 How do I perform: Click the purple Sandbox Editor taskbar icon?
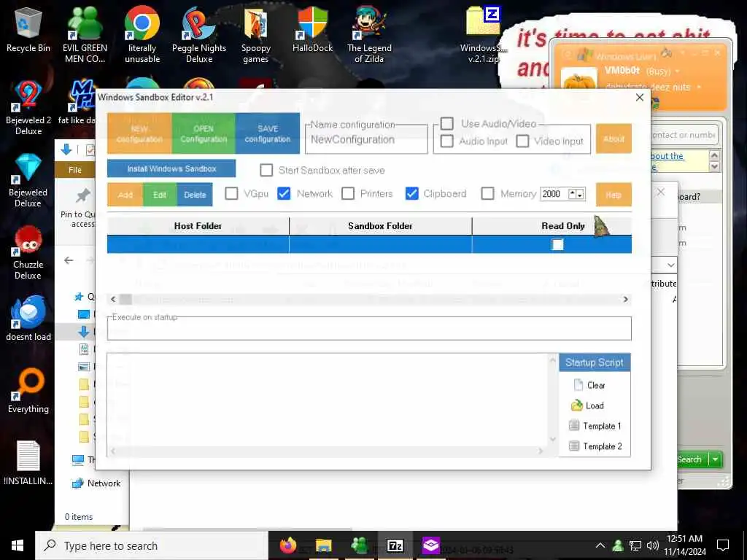(x=430, y=545)
